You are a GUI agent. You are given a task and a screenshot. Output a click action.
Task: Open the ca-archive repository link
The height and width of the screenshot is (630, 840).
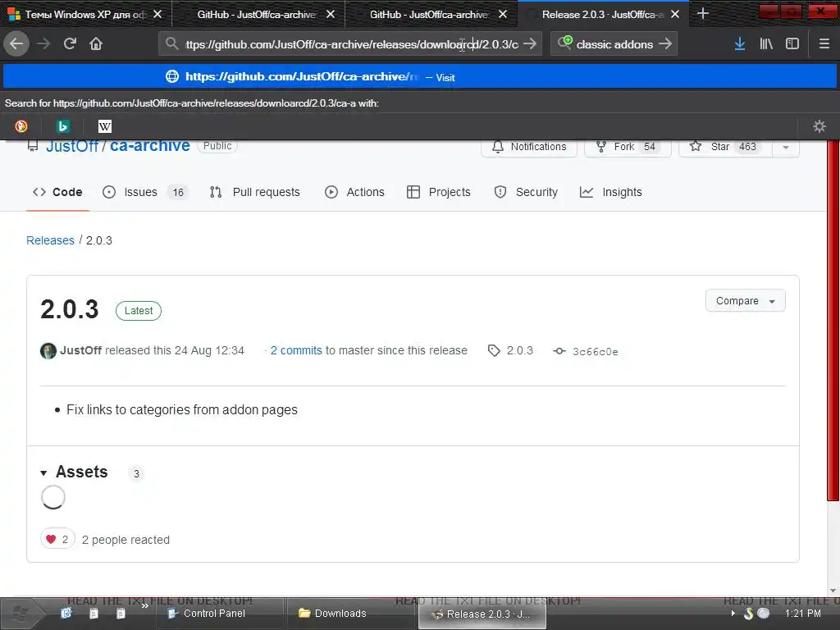[x=150, y=146]
